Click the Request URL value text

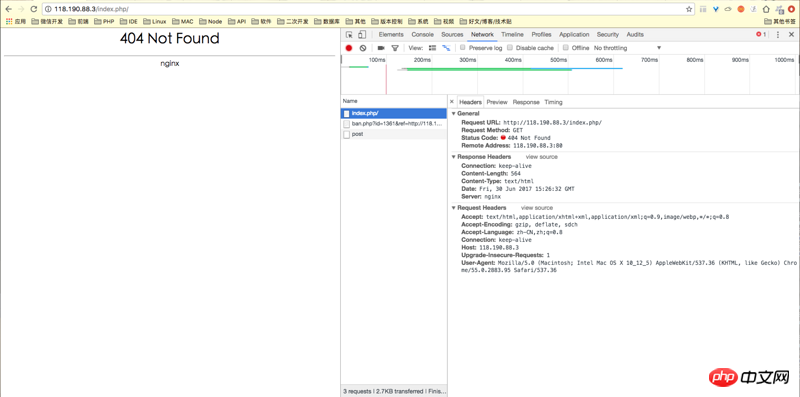coord(553,123)
